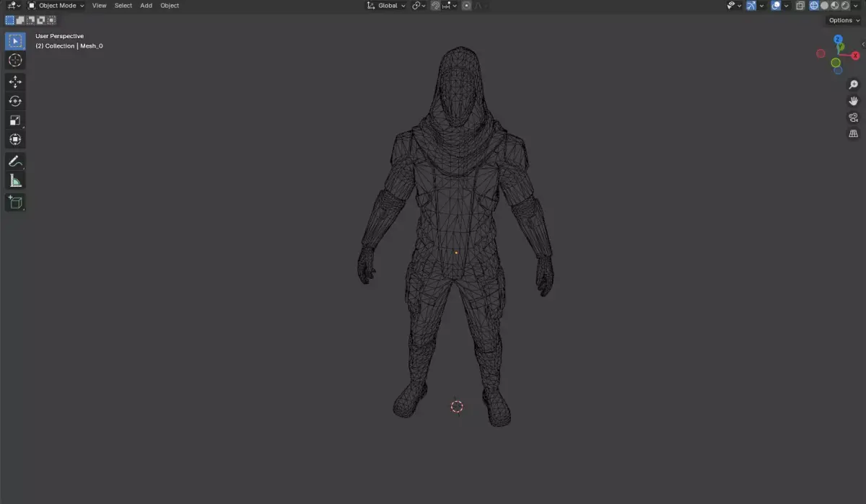Screen dimensions: 866x504
Task: Click the Pan view hand icon
Action: [x=854, y=101]
